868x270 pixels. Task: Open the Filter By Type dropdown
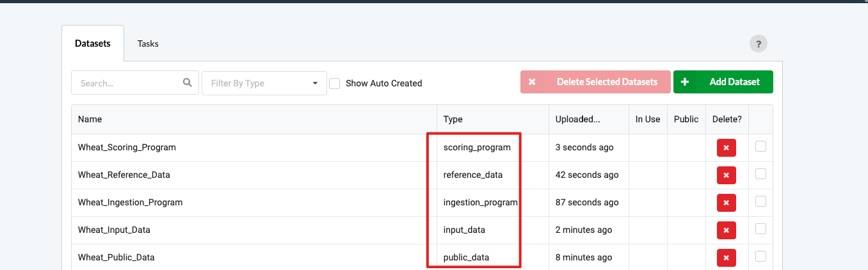(264, 83)
